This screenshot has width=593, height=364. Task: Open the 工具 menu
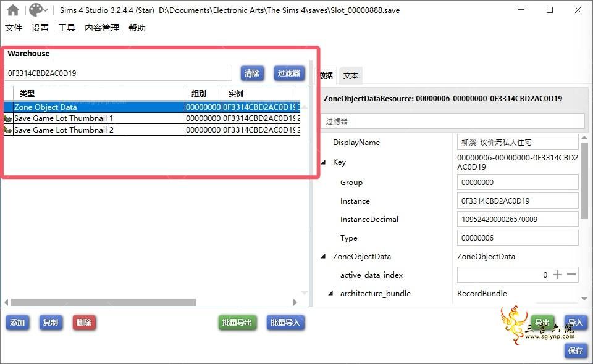click(67, 28)
